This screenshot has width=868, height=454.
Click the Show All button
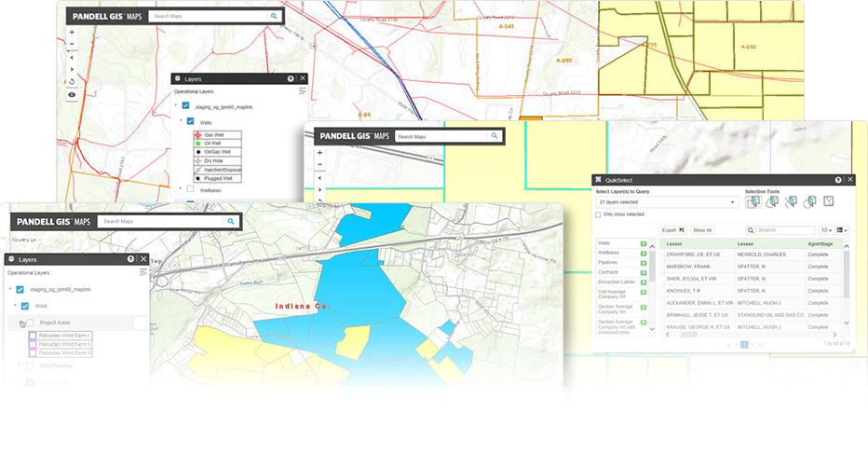coord(702,230)
